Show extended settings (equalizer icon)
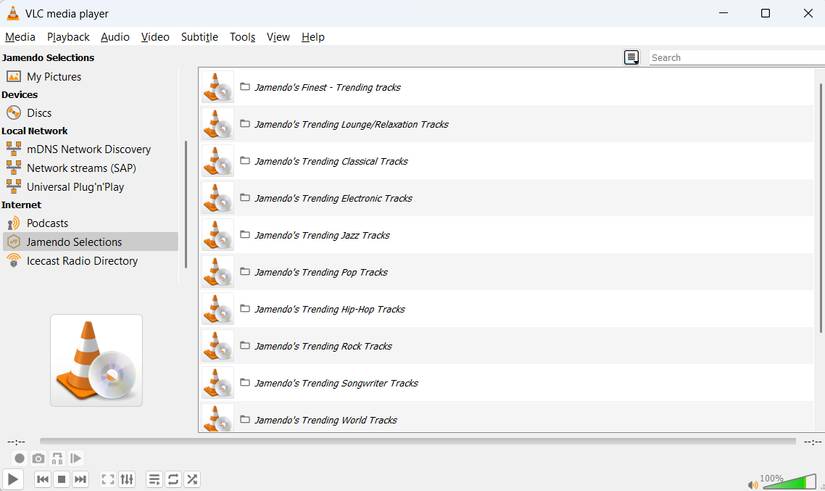Screen dimensions: 825x491 click(x=127, y=479)
